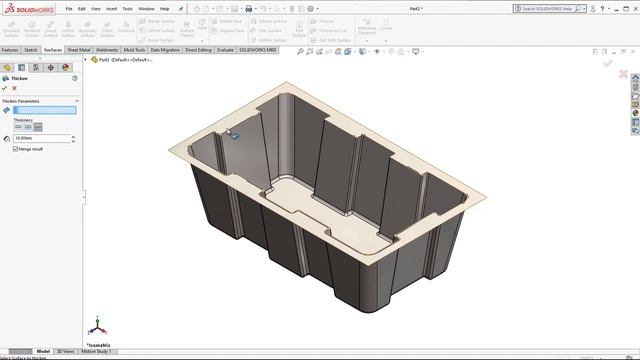Cancel using the confirmation corner red X
Screen dimensions: 640x360
[623, 74]
